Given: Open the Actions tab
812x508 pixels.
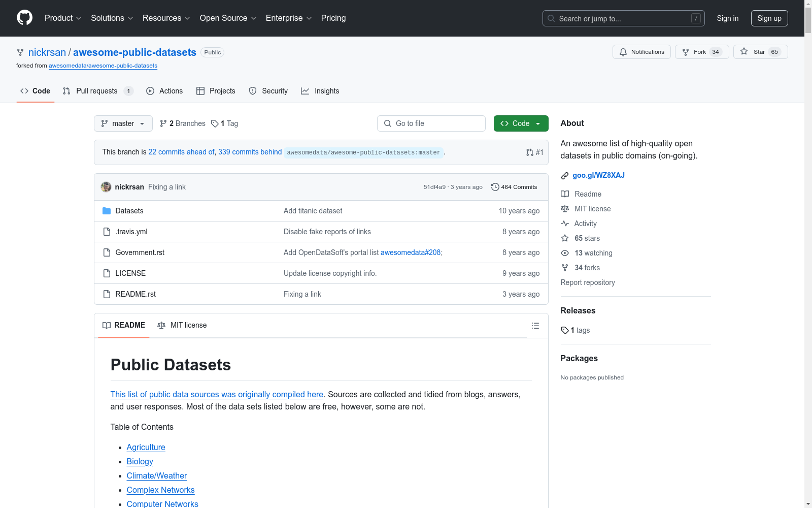Looking at the screenshot, I should 164,91.
